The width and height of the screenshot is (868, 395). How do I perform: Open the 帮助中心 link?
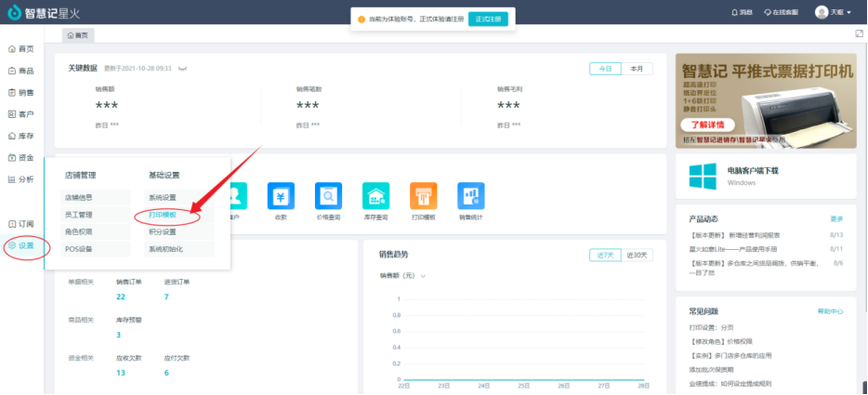[x=830, y=311]
